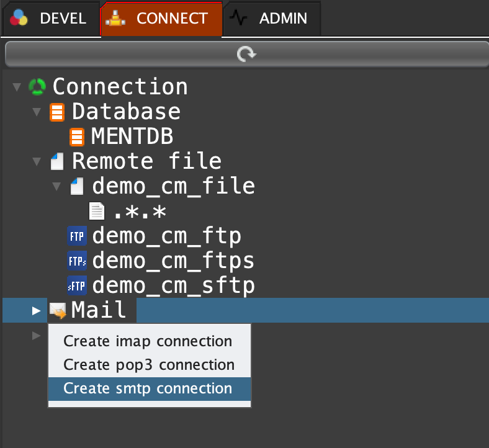Click the document icon beside .*.*

click(x=97, y=212)
